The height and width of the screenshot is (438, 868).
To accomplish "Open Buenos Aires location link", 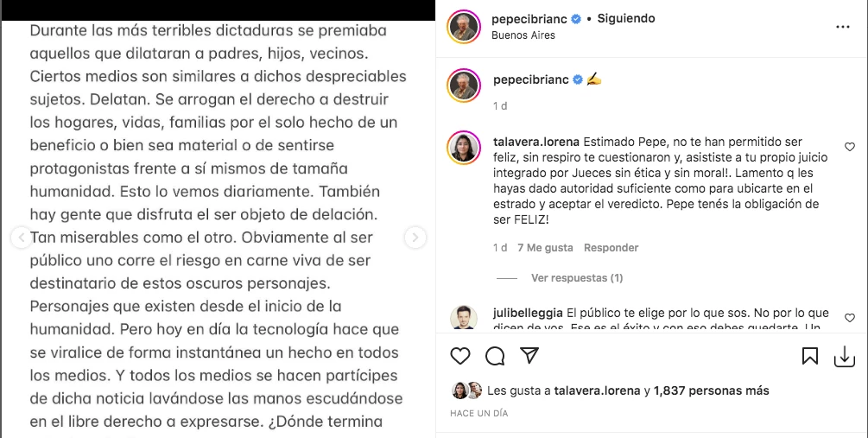I will (x=523, y=35).
